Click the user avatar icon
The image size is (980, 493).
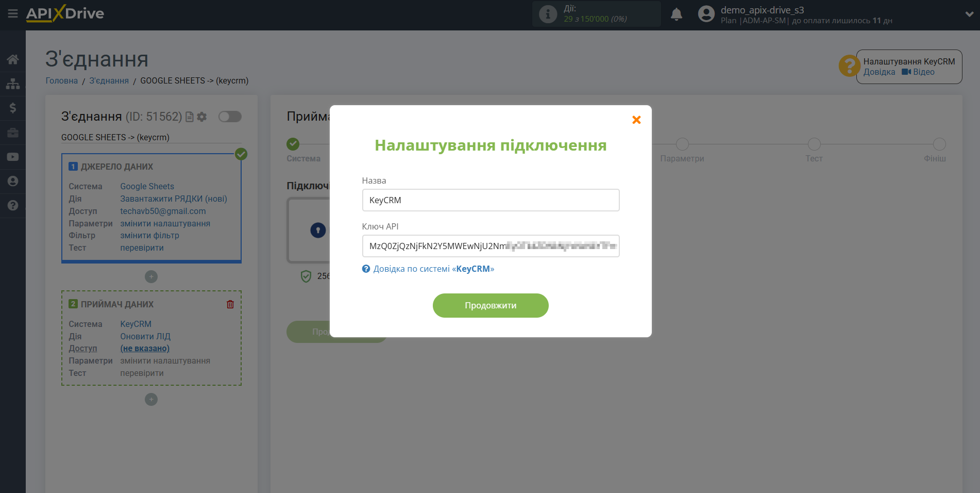tap(706, 14)
